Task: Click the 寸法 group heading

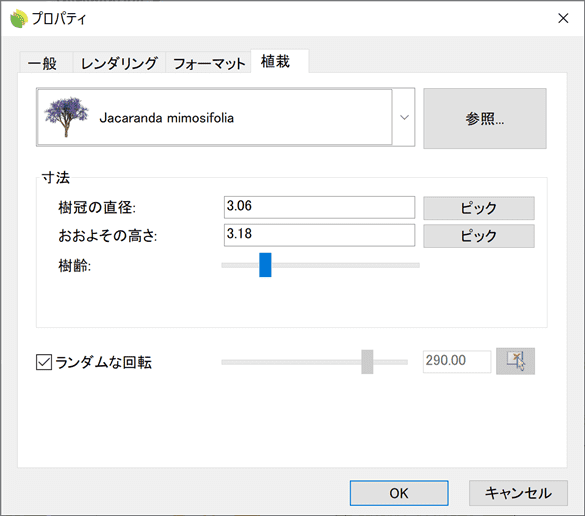Action: point(56,177)
